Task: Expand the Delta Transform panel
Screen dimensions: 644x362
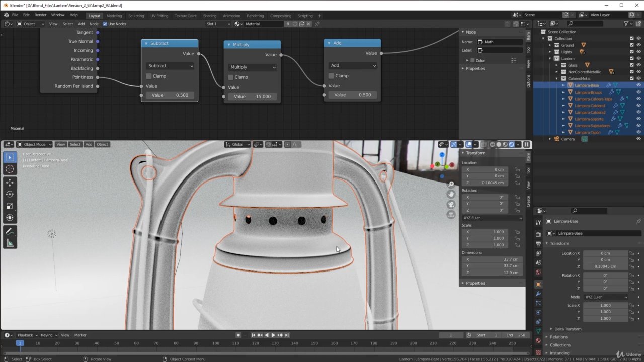Action: coord(568,329)
